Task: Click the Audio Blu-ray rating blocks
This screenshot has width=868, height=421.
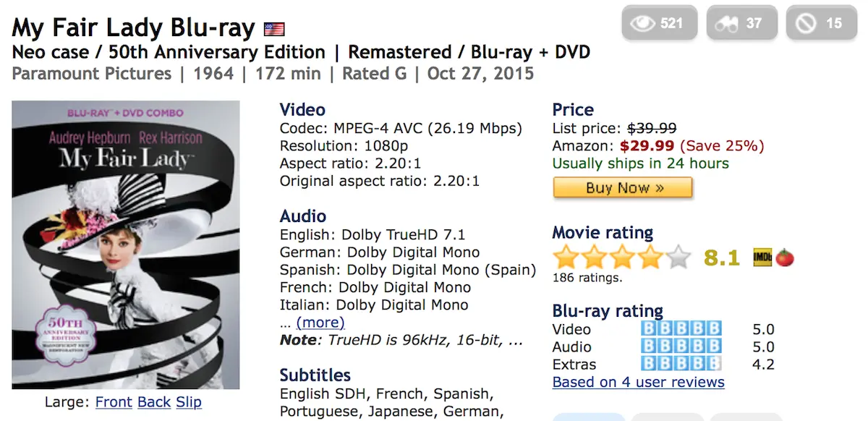Action: click(681, 346)
